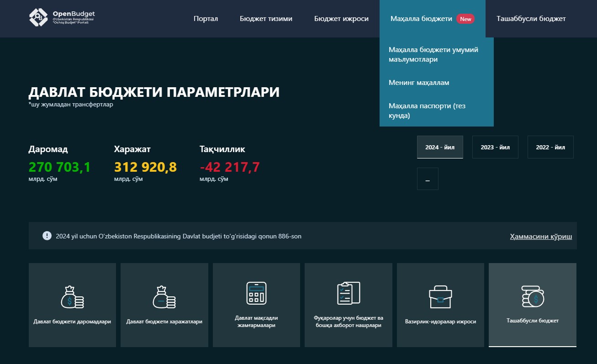The height and width of the screenshot is (364, 597).
Task: Expand more years with the ellipsis button
Action: coord(428,179)
